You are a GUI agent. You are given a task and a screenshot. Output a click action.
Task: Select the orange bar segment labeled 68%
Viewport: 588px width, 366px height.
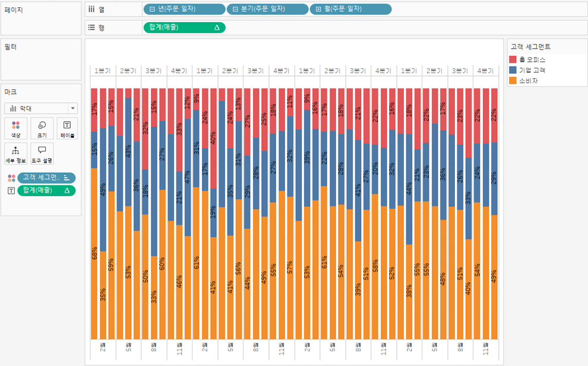pos(94,254)
